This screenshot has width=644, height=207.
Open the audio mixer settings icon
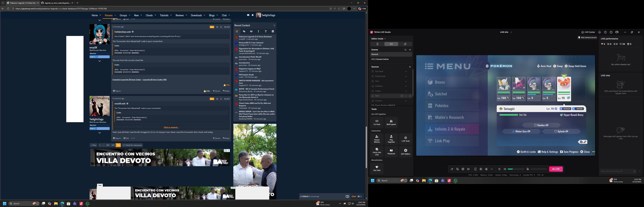499,169
